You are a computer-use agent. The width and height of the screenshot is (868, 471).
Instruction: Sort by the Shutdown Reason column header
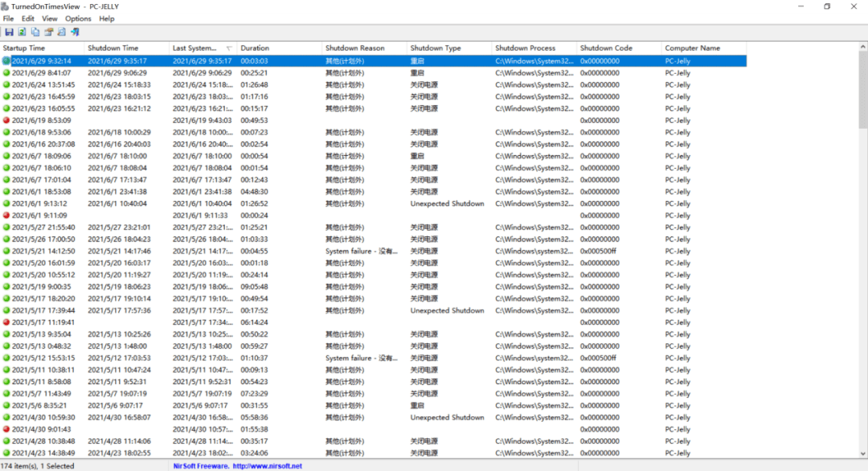tap(354, 48)
